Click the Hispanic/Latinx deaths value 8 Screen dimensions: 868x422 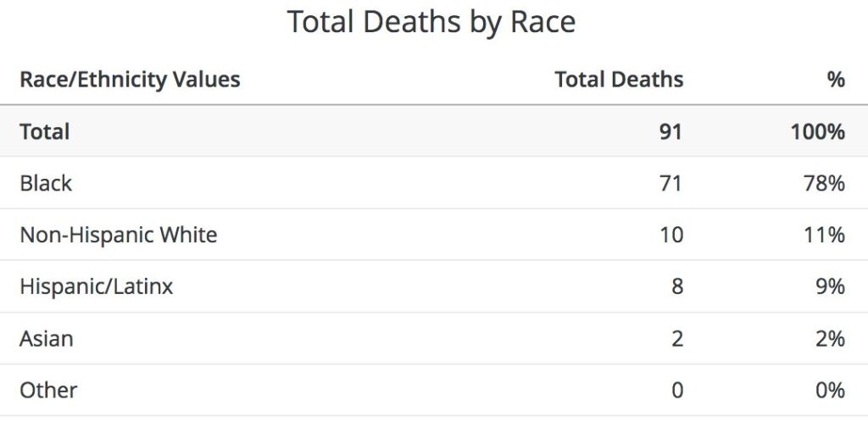(x=676, y=286)
